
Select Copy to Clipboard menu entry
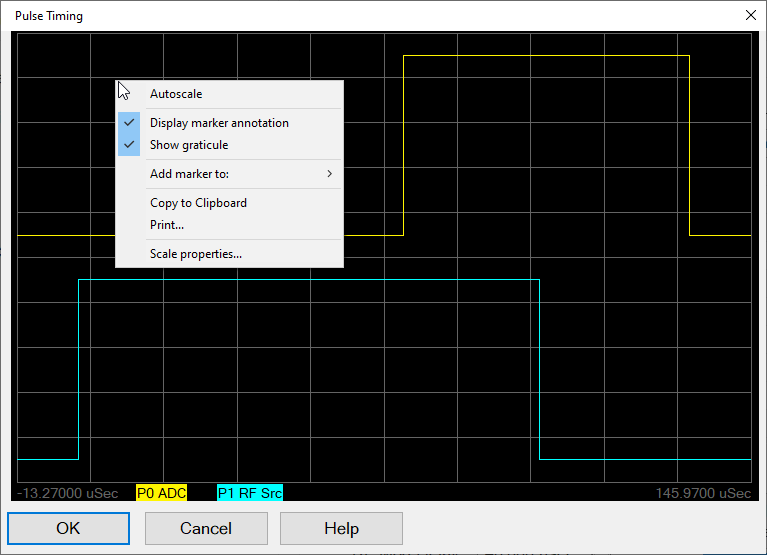[x=198, y=203]
